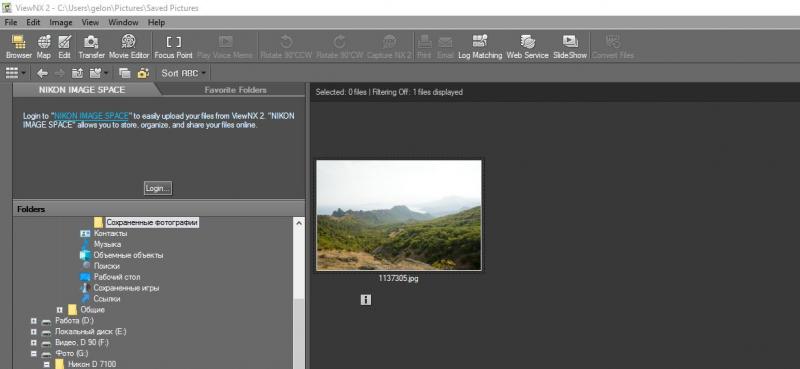Launch Nikon Transfer
The image size is (800, 369).
(91, 47)
